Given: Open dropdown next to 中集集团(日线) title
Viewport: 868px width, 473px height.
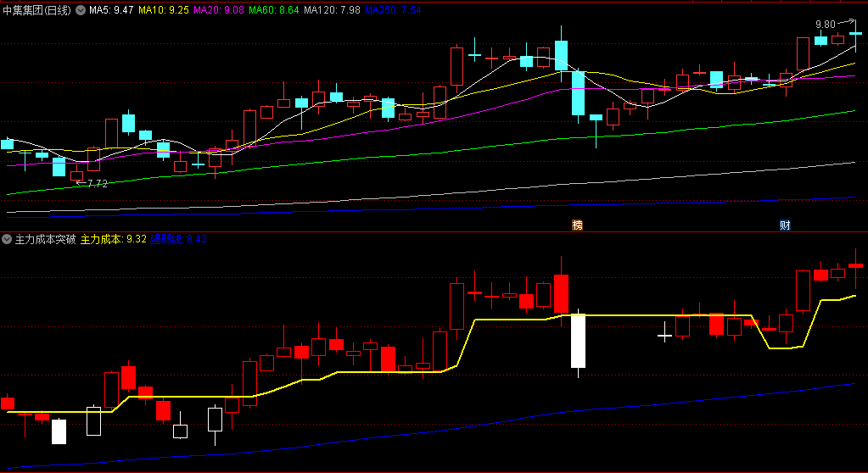Looking at the screenshot, I should pyautogui.click(x=81, y=10).
